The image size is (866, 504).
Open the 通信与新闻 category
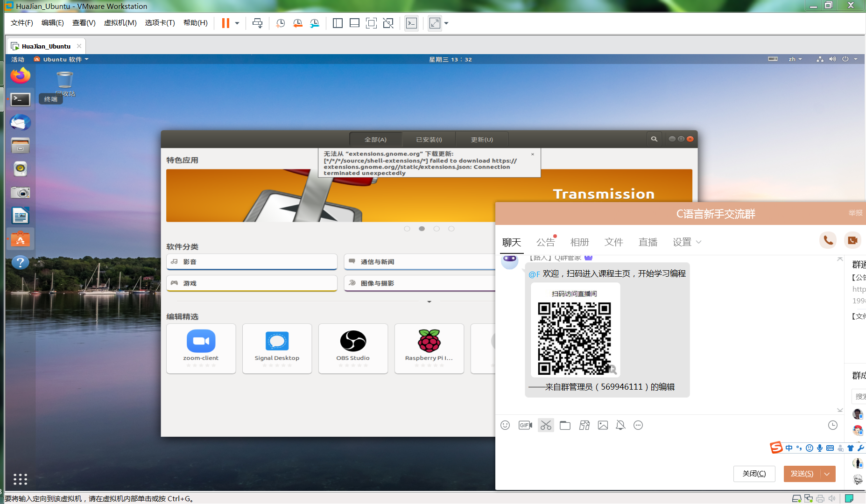pyautogui.click(x=420, y=262)
